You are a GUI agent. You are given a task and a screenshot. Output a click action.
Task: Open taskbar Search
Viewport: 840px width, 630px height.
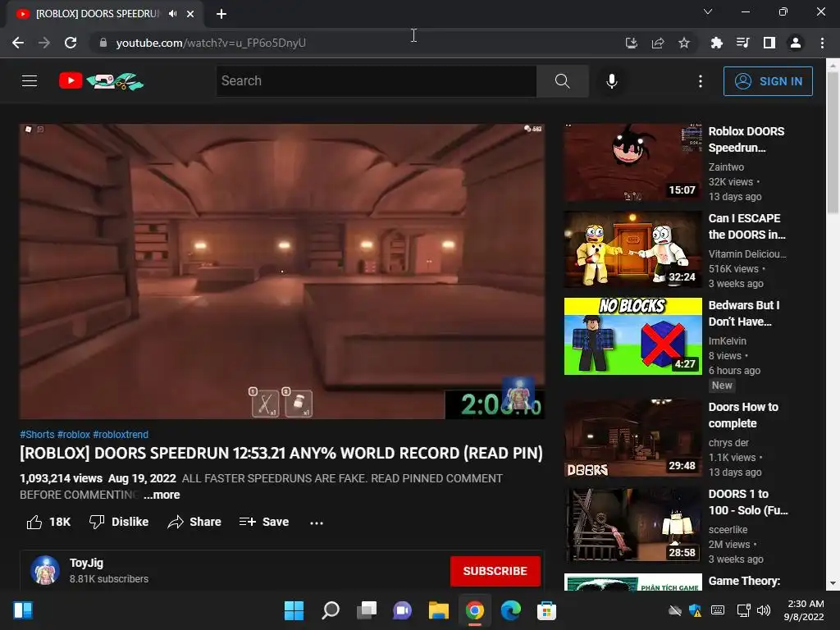330,610
